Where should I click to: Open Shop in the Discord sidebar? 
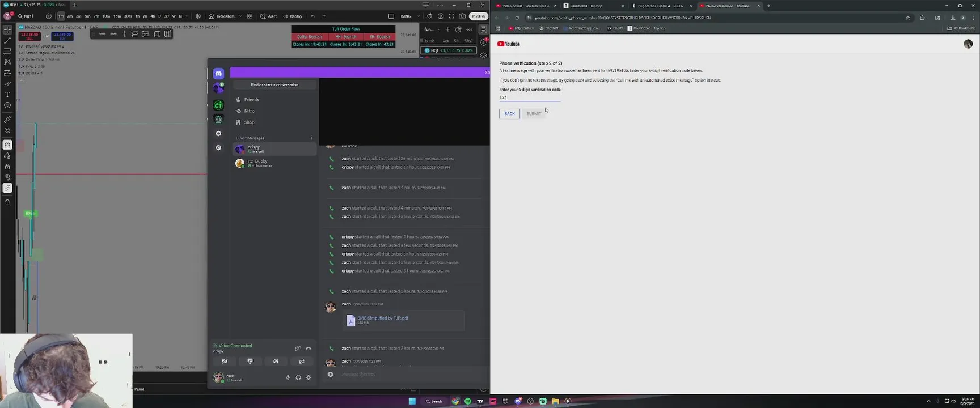coord(274,122)
